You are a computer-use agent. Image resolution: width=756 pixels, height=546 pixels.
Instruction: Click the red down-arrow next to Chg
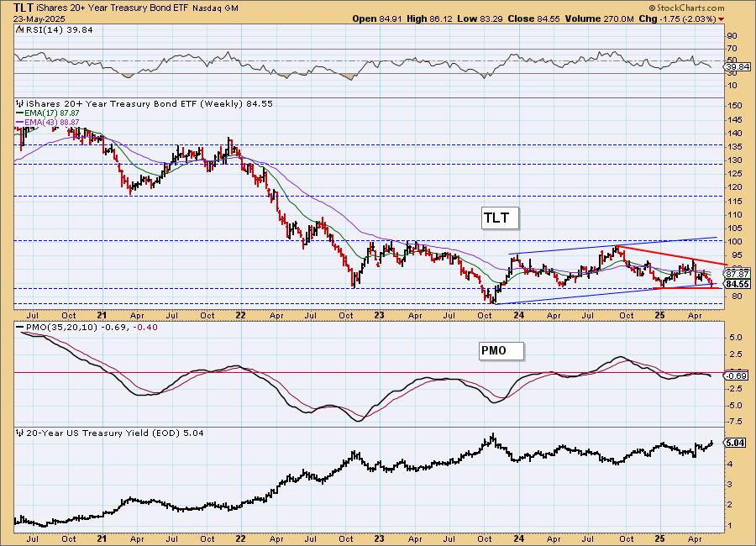[721, 19]
